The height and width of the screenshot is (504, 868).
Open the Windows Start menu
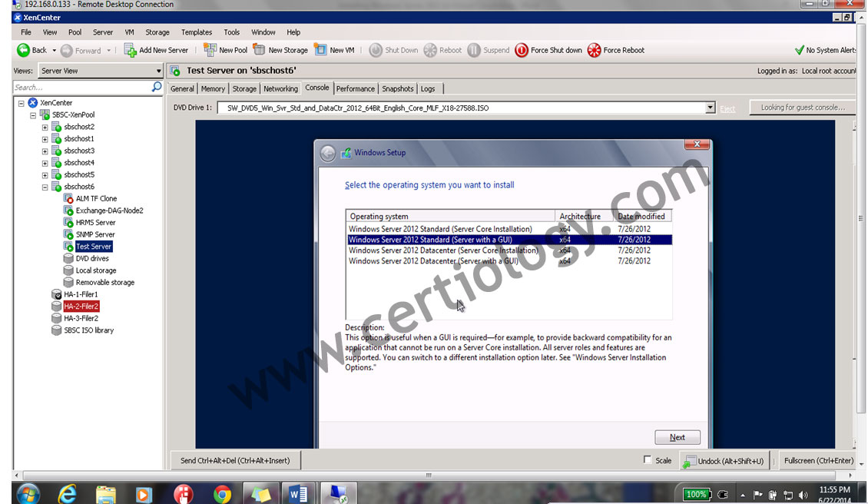pyautogui.click(x=28, y=493)
